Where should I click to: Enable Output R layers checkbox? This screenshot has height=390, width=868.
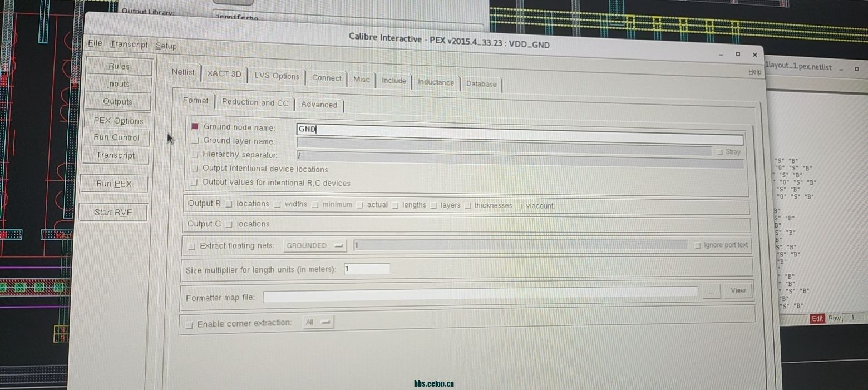tap(433, 206)
